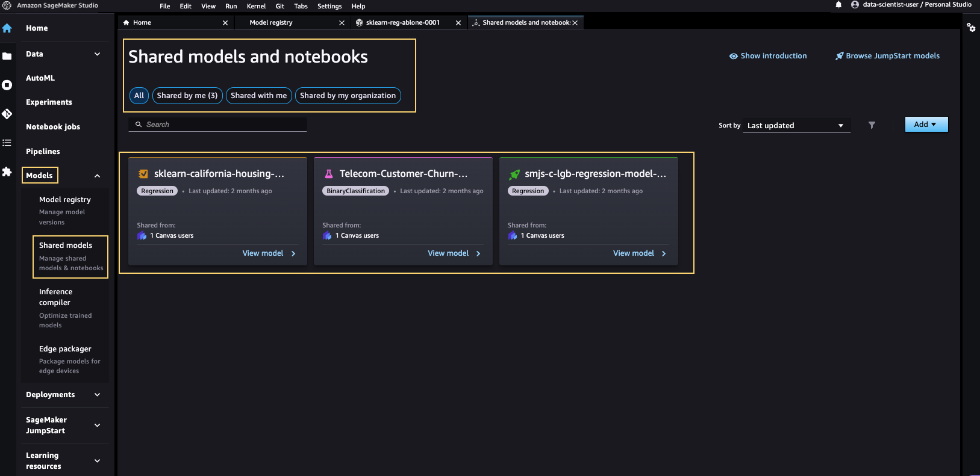Open the running terminals and kernels icon
This screenshot has height=476, width=980.
tap(7, 85)
